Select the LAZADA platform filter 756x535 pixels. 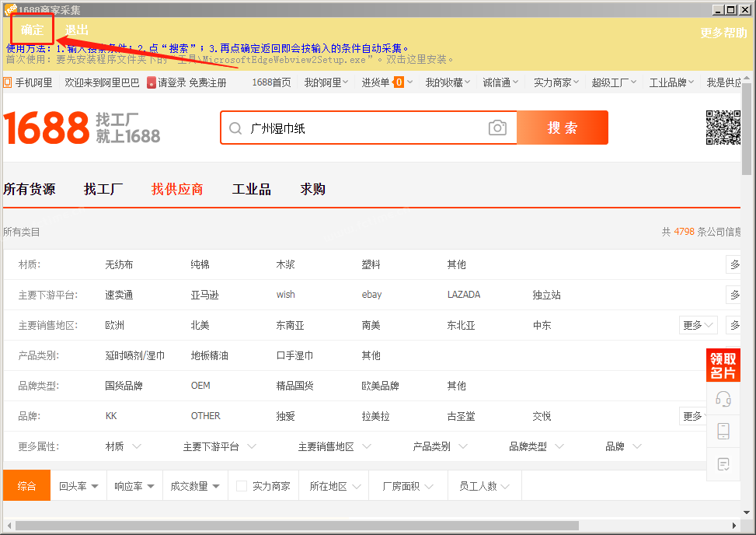point(464,295)
